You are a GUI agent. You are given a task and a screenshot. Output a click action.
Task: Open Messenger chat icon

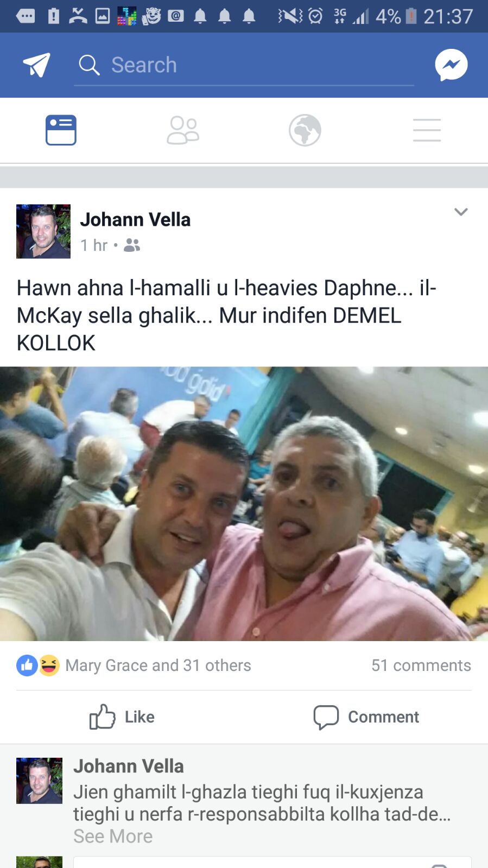451,65
